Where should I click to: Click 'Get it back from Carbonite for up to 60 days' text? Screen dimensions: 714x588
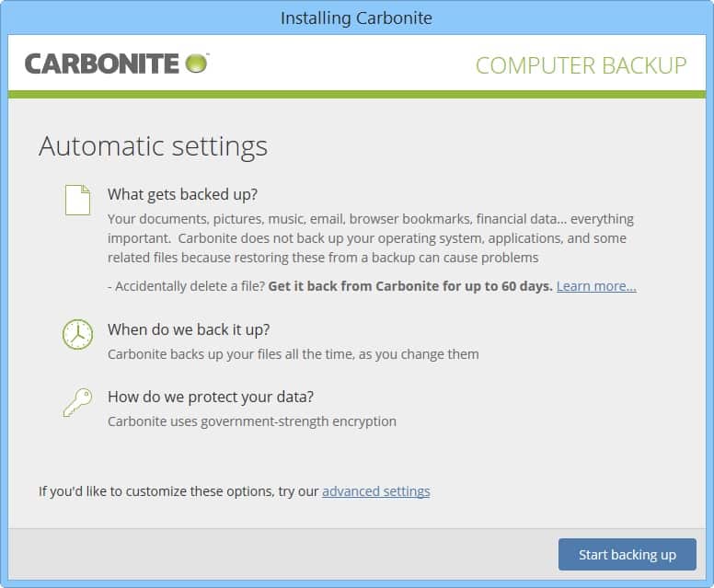pyautogui.click(x=409, y=286)
